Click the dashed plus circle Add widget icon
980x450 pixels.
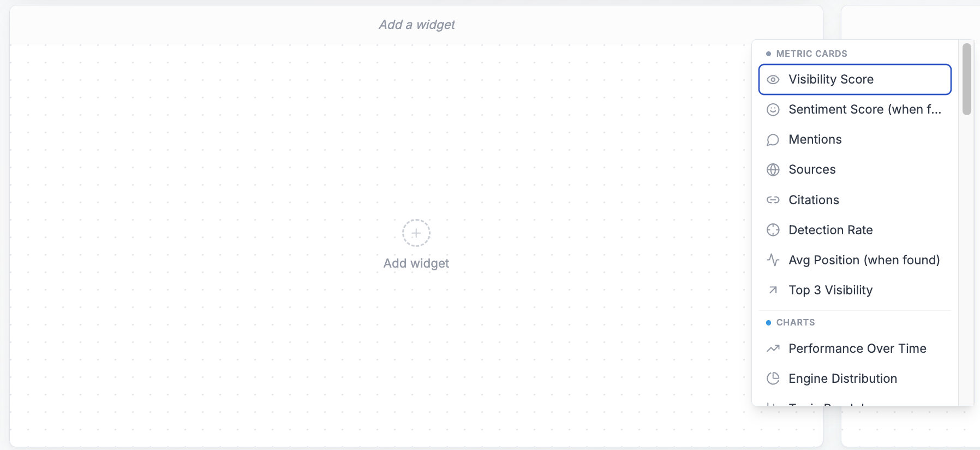tap(416, 233)
